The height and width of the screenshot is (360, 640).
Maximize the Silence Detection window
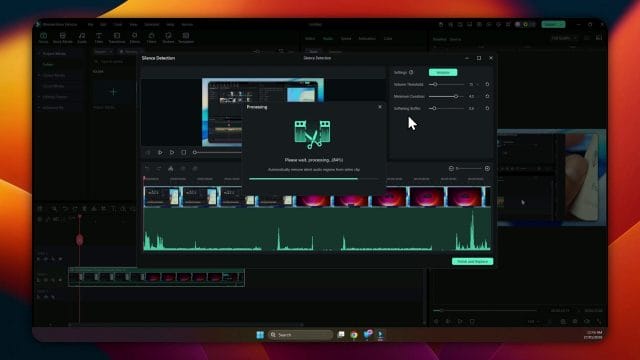coord(479,58)
